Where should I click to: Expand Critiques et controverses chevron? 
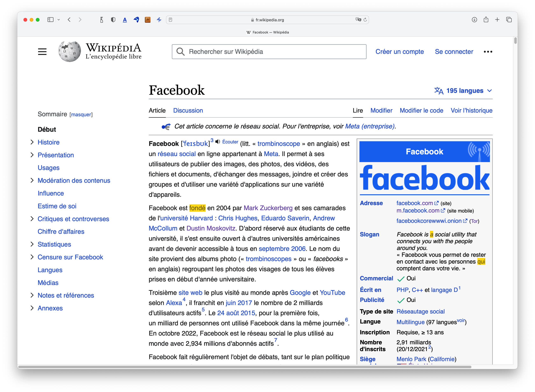[x=33, y=219]
